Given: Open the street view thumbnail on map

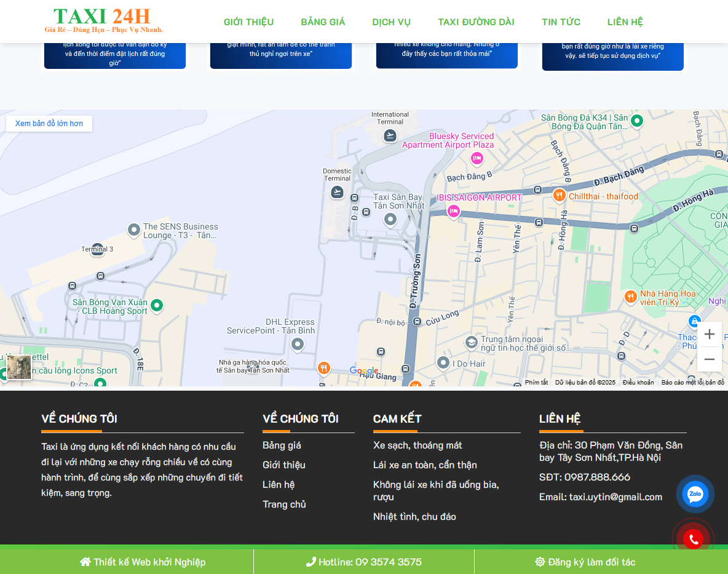Looking at the screenshot, I should [x=18, y=367].
